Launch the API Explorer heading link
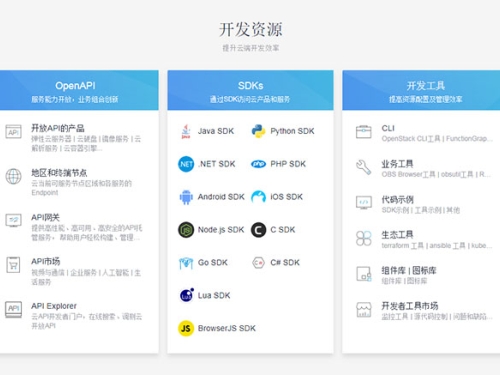This screenshot has height=375, width=500. (x=54, y=306)
